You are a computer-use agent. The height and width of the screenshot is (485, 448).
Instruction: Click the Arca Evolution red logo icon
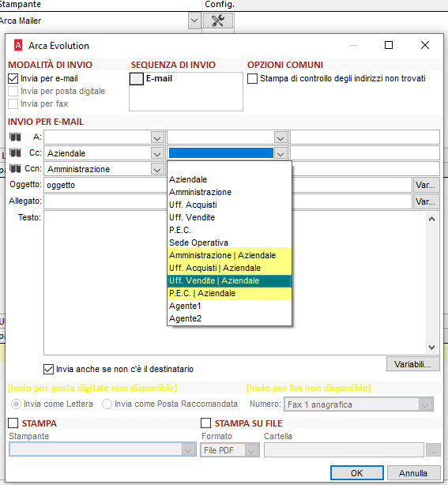[18, 46]
